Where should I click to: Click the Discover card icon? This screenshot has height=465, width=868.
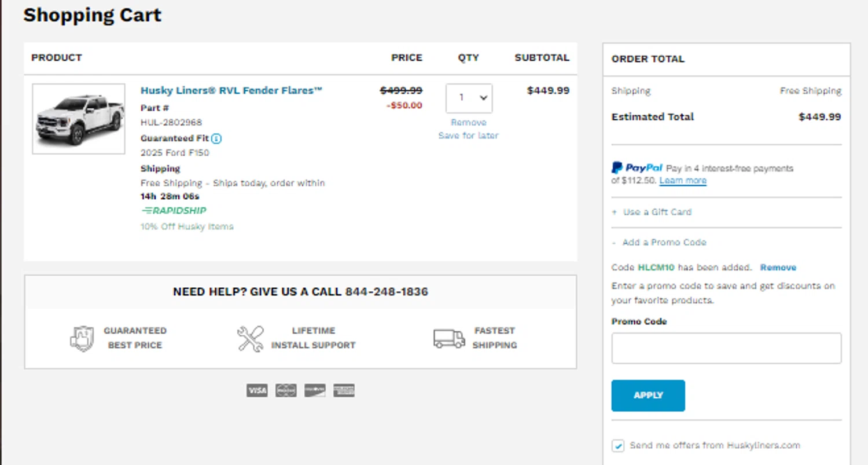tap(315, 390)
